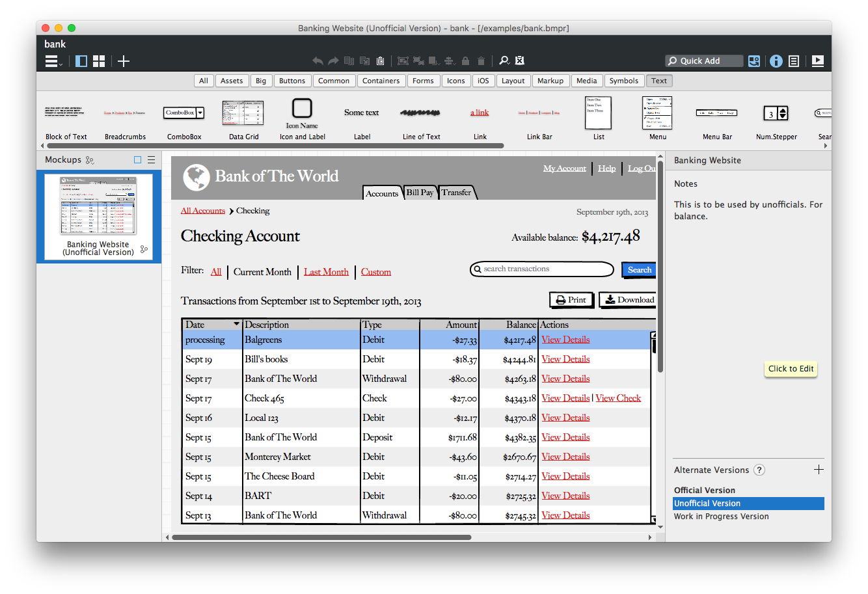This screenshot has width=868, height=594.
Task: Open the project information icon
Action: click(776, 61)
